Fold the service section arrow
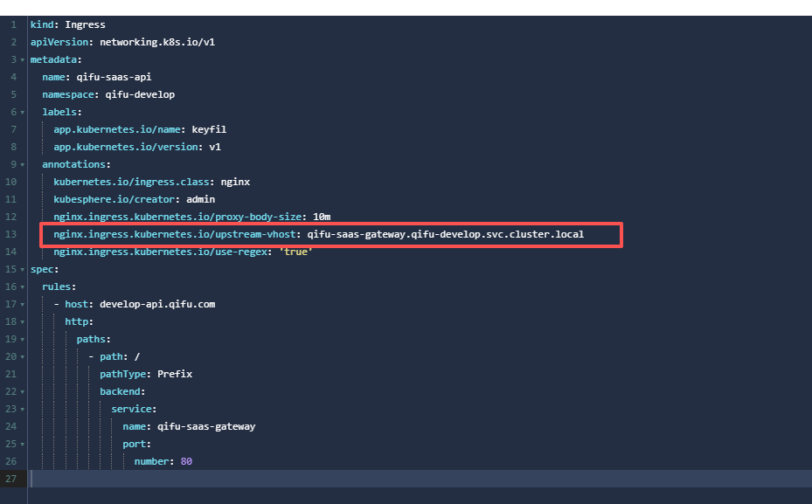This screenshot has width=812, height=504. [x=22, y=409]
